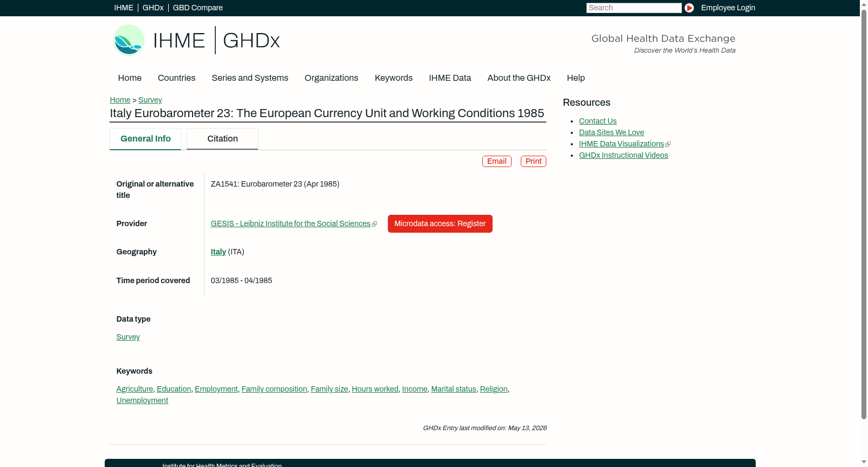The width and height of the screenshot is (868, 467).
Task: Click the vertical page scrollbar thumb
Action: [x=864, y=214]
